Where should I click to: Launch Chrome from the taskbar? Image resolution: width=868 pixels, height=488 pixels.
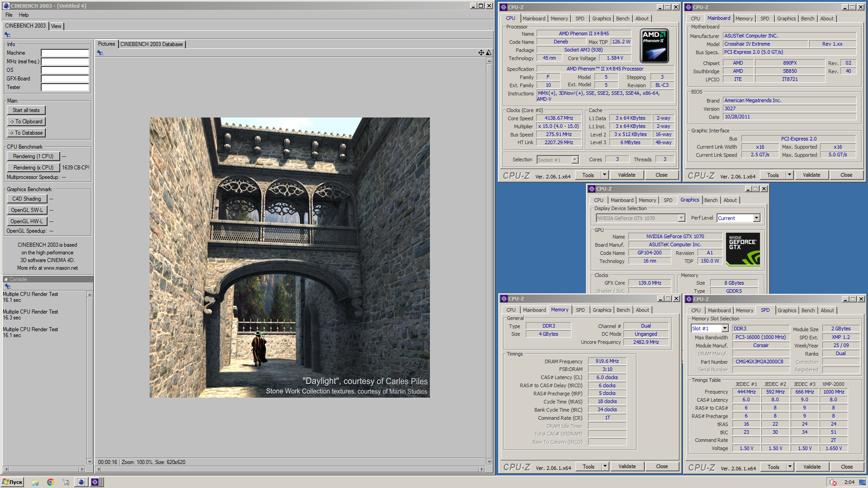click(50, 482)
